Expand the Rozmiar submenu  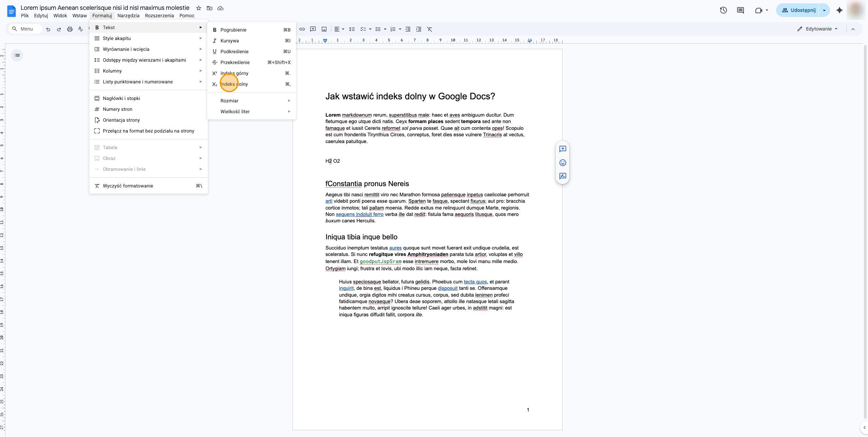coord(251,101)
